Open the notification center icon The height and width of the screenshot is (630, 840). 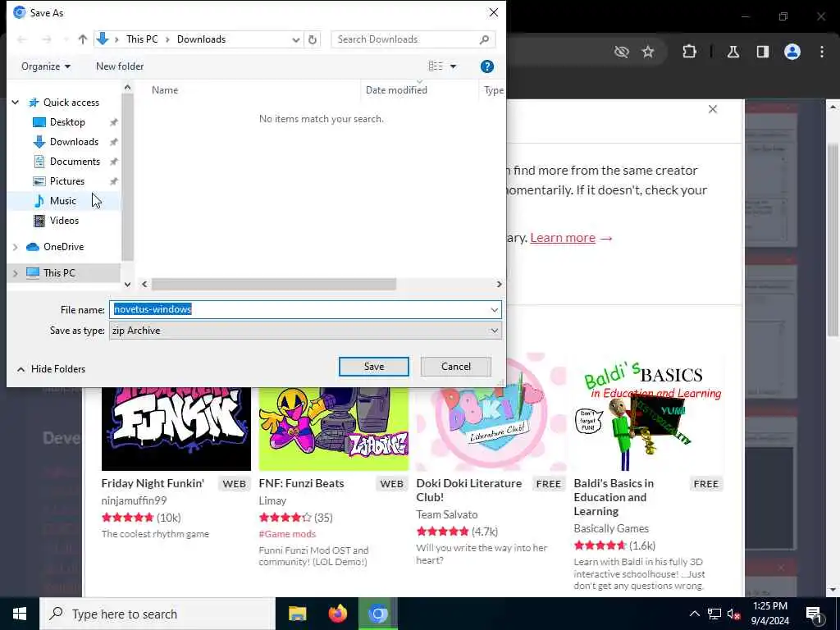coord(814,614)
